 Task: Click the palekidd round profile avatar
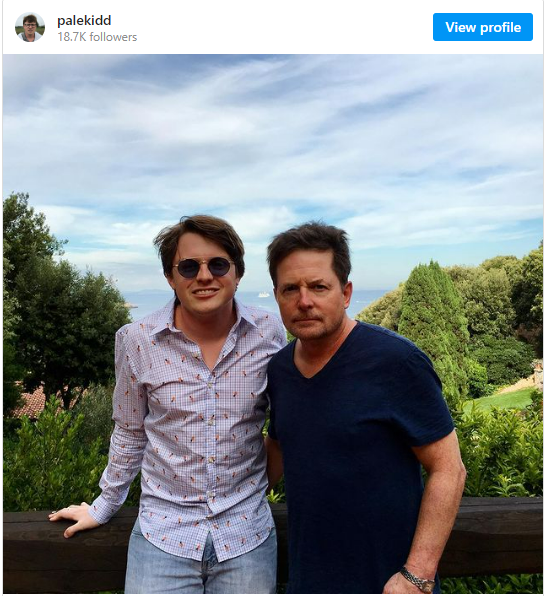pyautogui.click(x=30, y=27)
